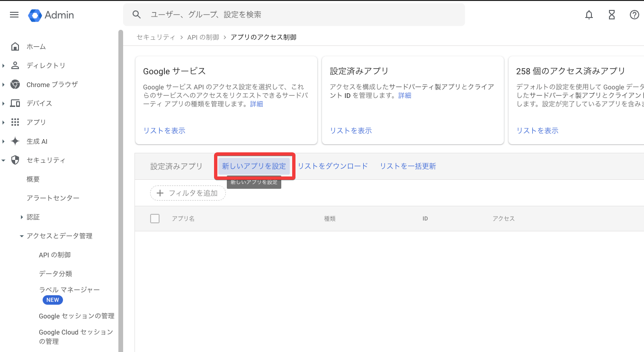Expand the 認証 subsection arrow
Image resolution: width=644 pixels, height=352 pixels.
(22, 217)
